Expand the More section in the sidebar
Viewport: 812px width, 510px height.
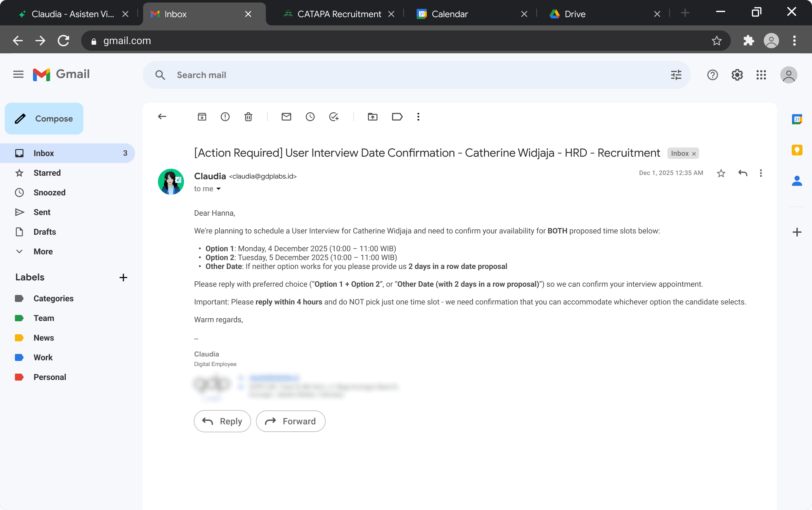click(x=43, y=252)
